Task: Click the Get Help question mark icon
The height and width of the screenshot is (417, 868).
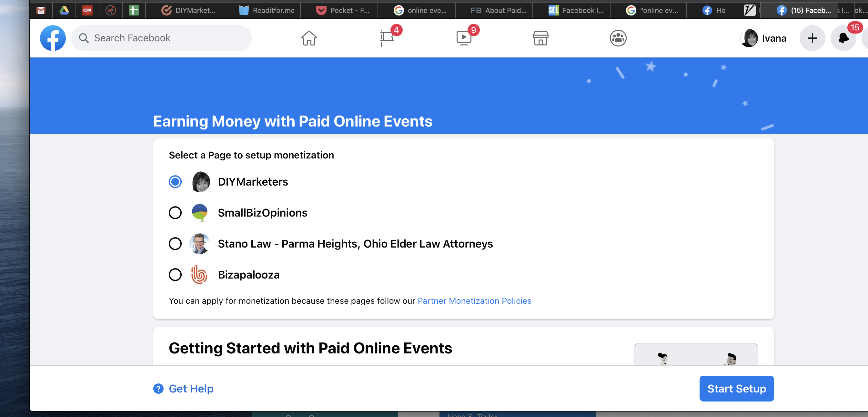Action: click(158, 389)
